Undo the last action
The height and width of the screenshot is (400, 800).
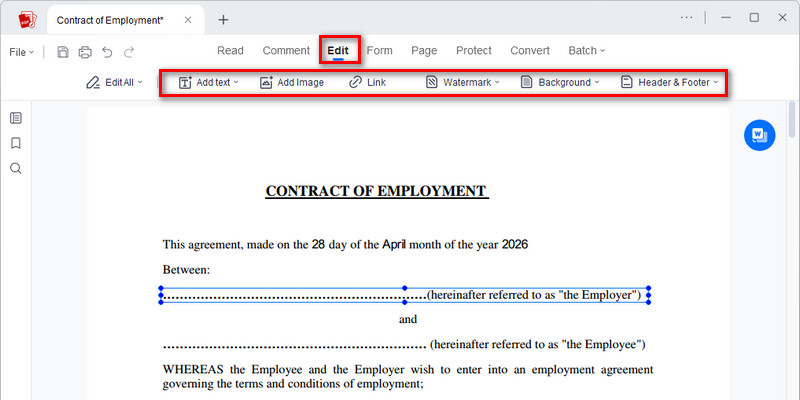pyautogui.click(x=107, y=52)
